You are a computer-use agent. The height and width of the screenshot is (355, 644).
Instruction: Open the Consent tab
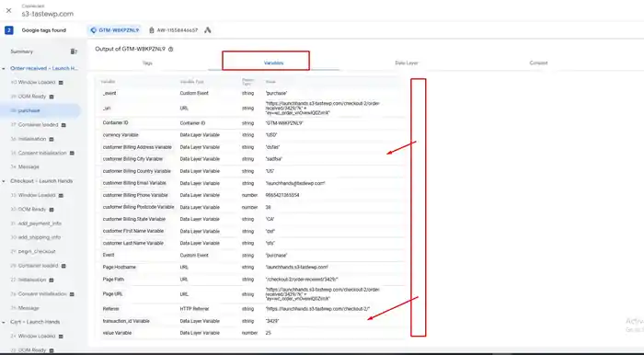(538, 63)
